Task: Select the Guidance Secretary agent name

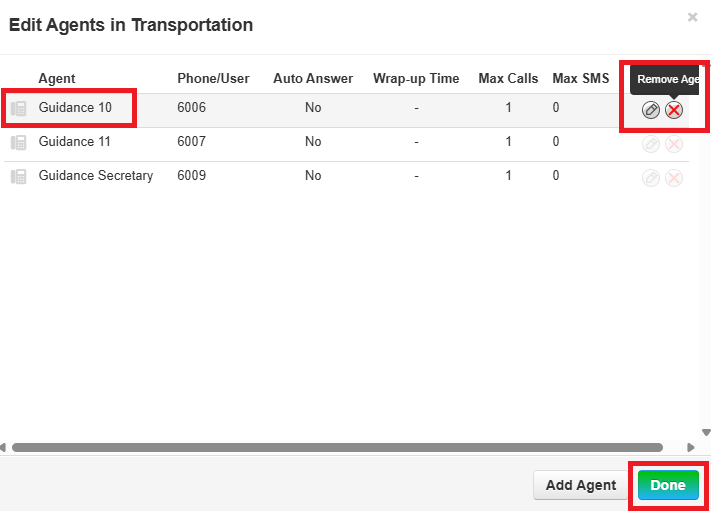Action: click(96, 176)
